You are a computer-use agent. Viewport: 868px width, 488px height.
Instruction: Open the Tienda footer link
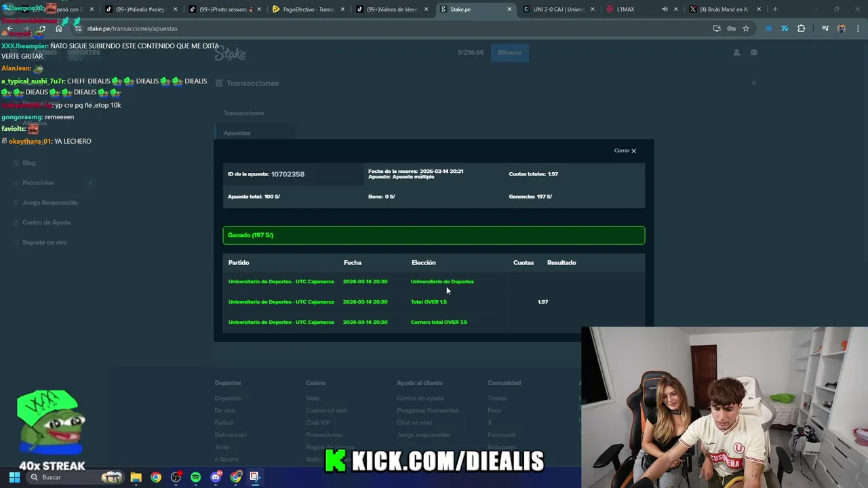[x=497, y=398]
